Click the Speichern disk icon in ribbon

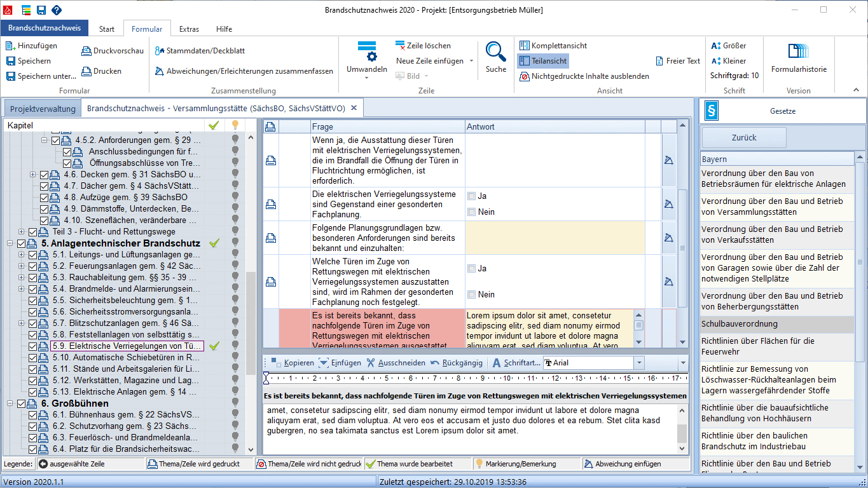pyautogui.click(x=11, y=61)
